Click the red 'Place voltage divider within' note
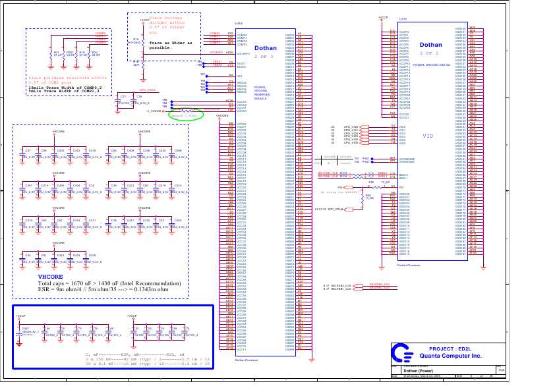This screenshot has width=555, height=392. click(167, 25)
